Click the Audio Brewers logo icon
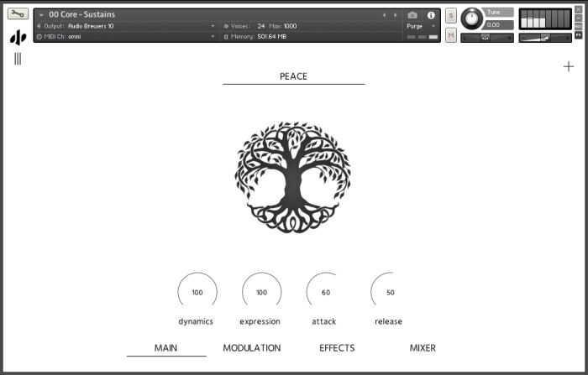The height and width of the screenshot is (375, 588). [x=18, y=38]
